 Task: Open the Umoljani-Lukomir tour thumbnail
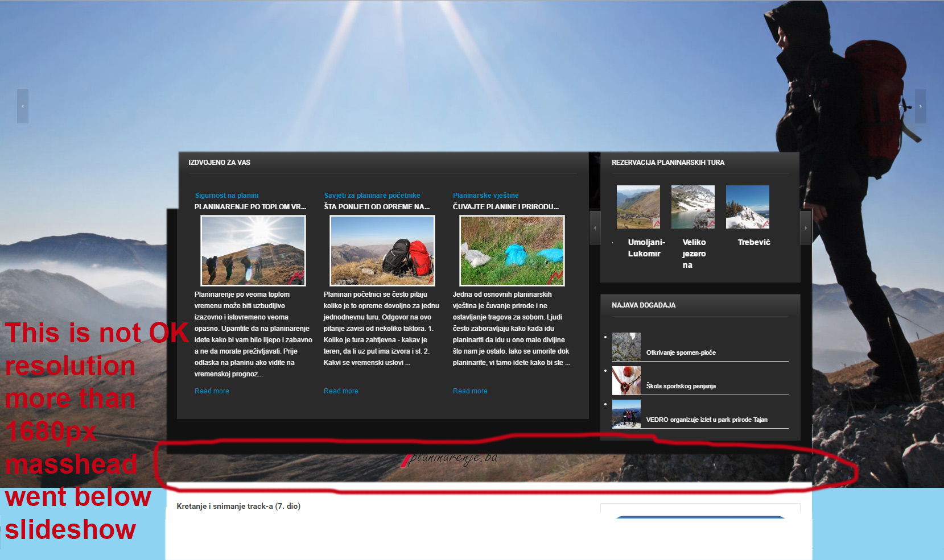click(638, 207)
